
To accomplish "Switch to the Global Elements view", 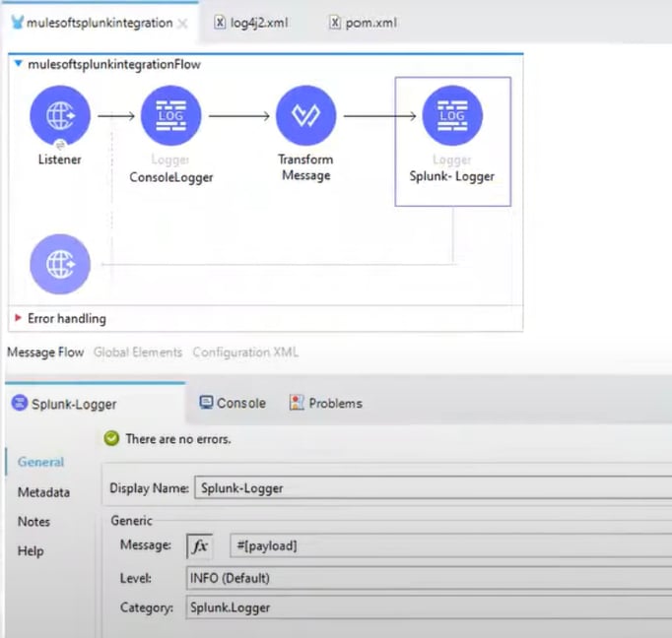I will coord(138,351).
